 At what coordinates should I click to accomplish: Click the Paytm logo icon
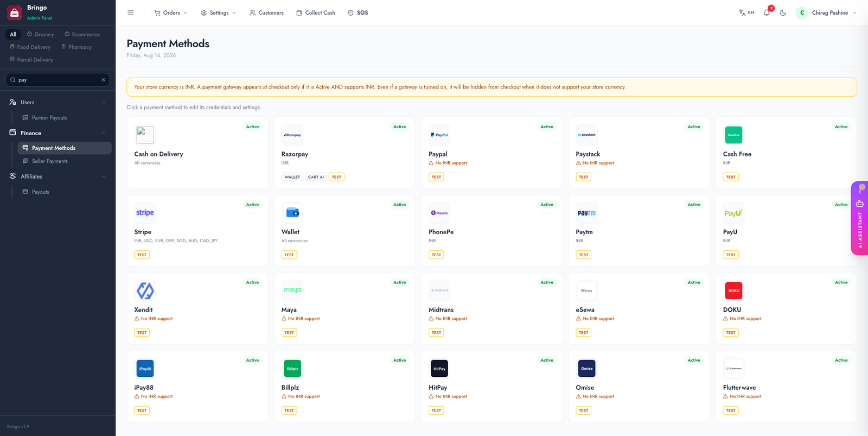click(x=586, y=213)
